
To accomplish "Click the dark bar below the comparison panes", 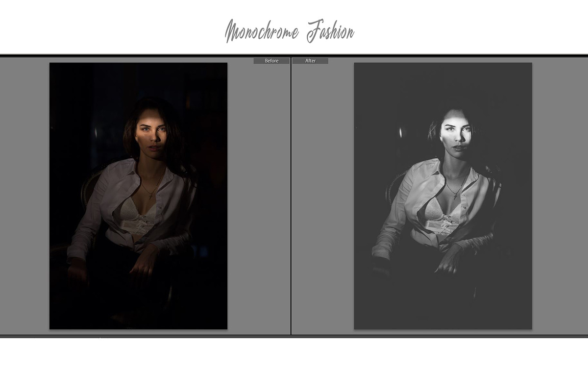I will pos(294,337).
